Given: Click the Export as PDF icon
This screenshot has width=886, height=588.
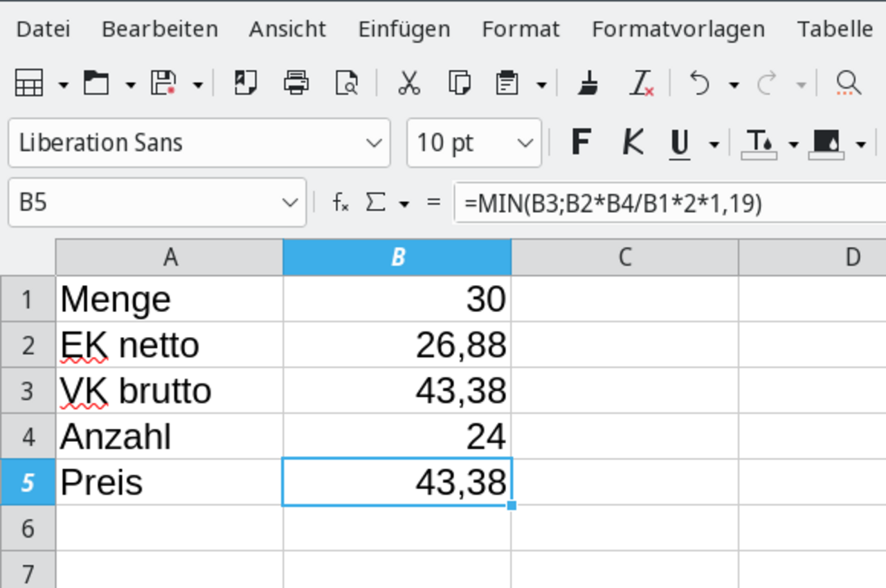Looking at the screenshot, I should (x=246, y=84).
